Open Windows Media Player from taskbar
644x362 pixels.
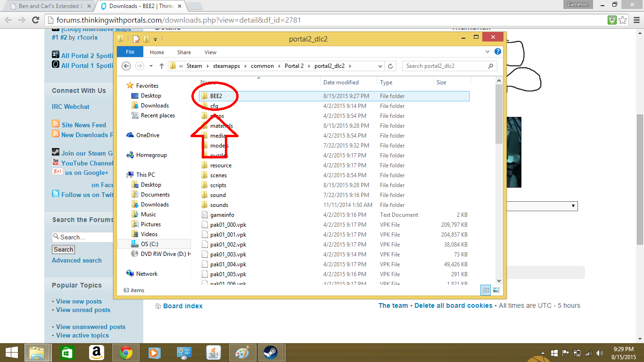click(x=154, y=353)
